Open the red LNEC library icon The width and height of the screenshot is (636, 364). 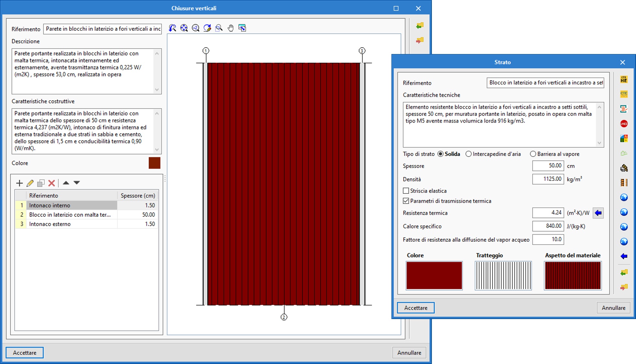point(624,124)
